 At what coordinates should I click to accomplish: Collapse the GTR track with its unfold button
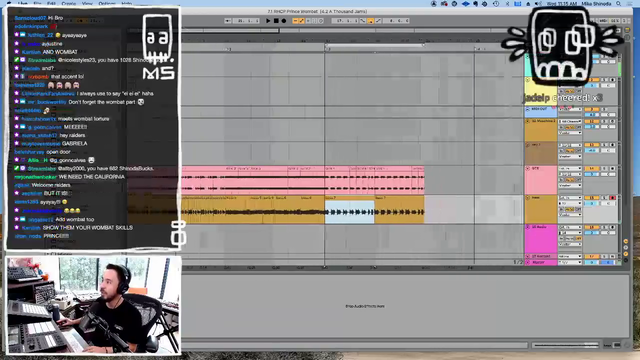[x=528, y=169]
